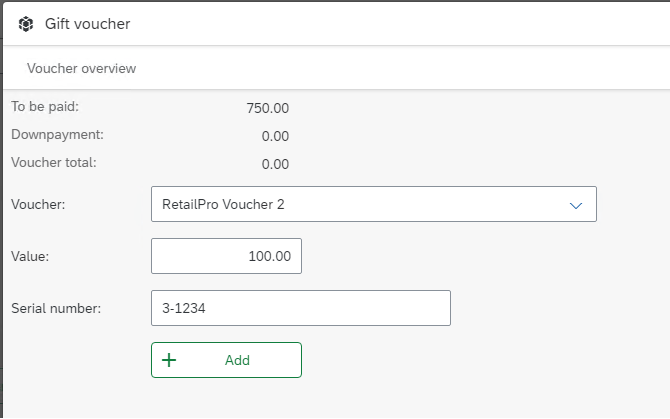Click the Voucher total label
The width and height of the screenshot is (670, 419).
point(54,162)
